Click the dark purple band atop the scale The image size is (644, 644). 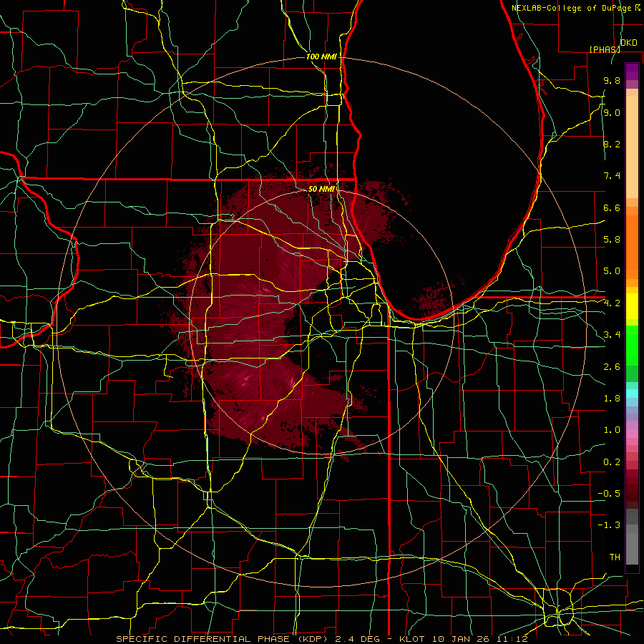coord(632,72)
